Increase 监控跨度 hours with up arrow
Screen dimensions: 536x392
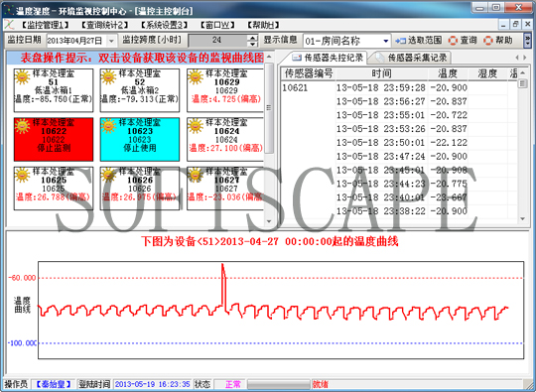coord(252,38)
